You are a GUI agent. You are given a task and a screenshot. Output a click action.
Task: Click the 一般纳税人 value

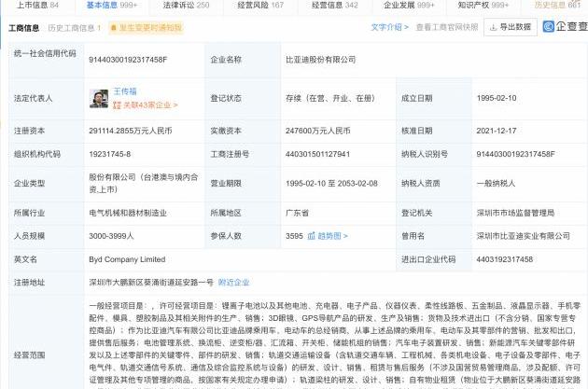[x=496, y=184]
